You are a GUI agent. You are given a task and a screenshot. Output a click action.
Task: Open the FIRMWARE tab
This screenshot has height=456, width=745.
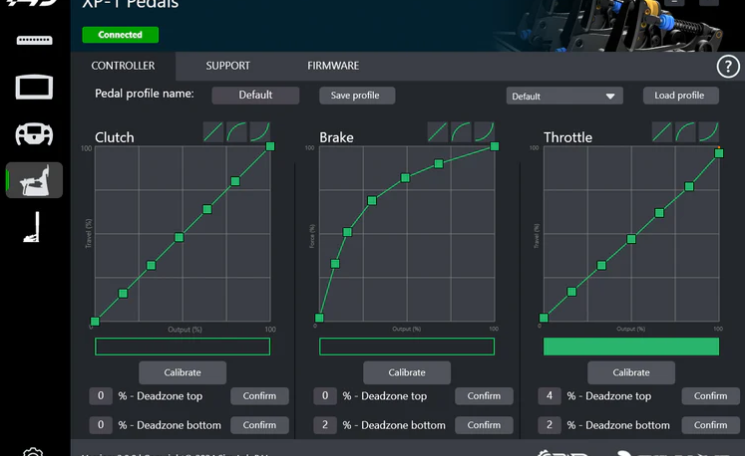coord(333,66)
